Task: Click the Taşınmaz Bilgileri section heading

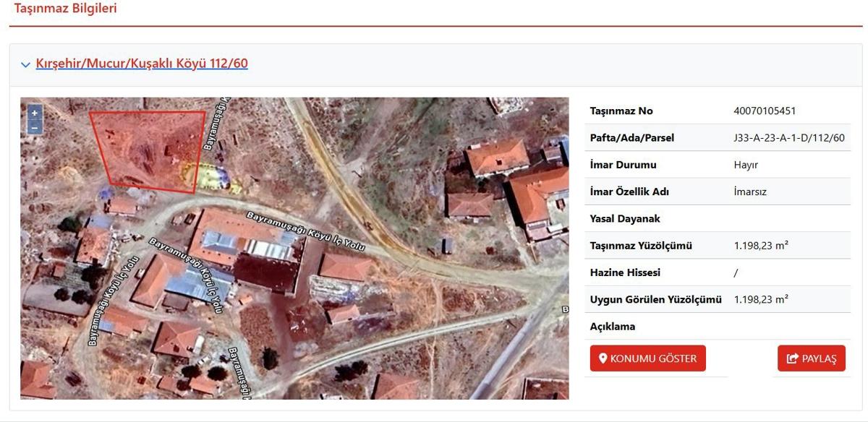Action: click(66, 9)
